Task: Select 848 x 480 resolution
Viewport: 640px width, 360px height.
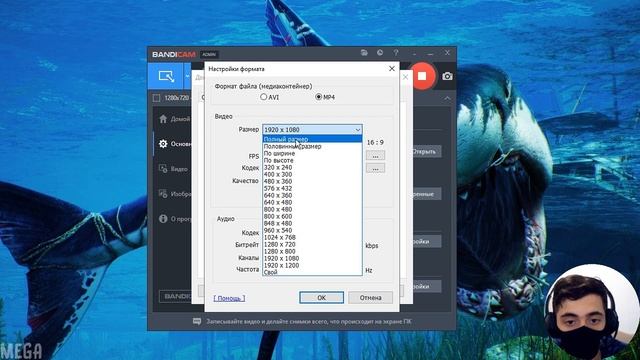Action: tap(312, 223)
